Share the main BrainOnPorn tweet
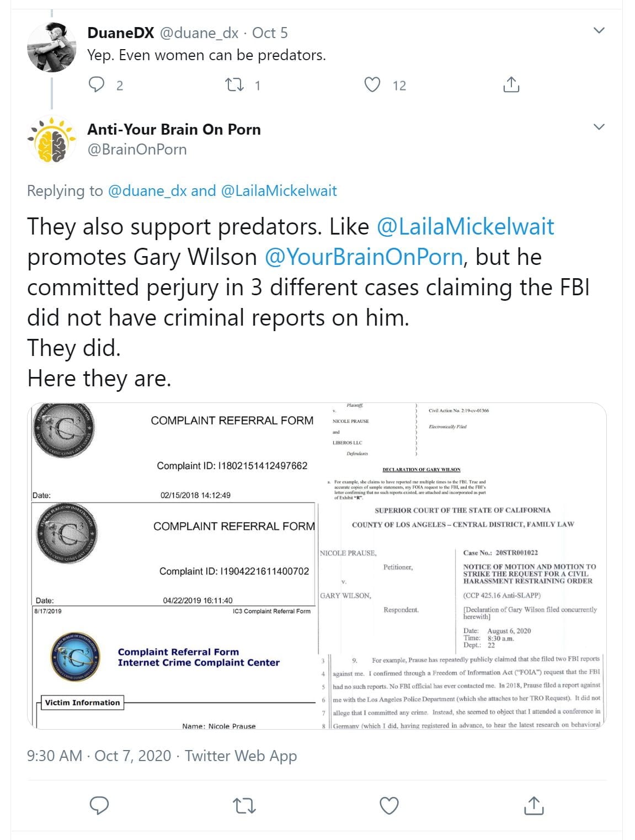The image size is (635, 840). [533, 806]
